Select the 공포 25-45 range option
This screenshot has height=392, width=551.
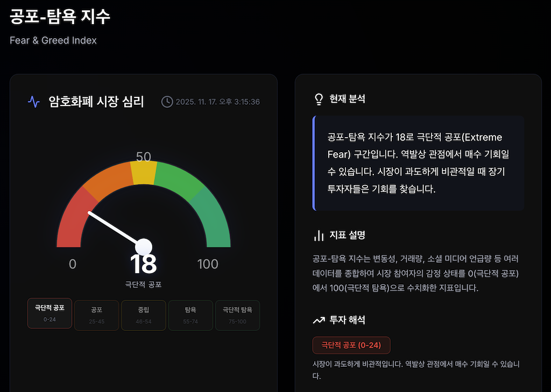[96, 315]
